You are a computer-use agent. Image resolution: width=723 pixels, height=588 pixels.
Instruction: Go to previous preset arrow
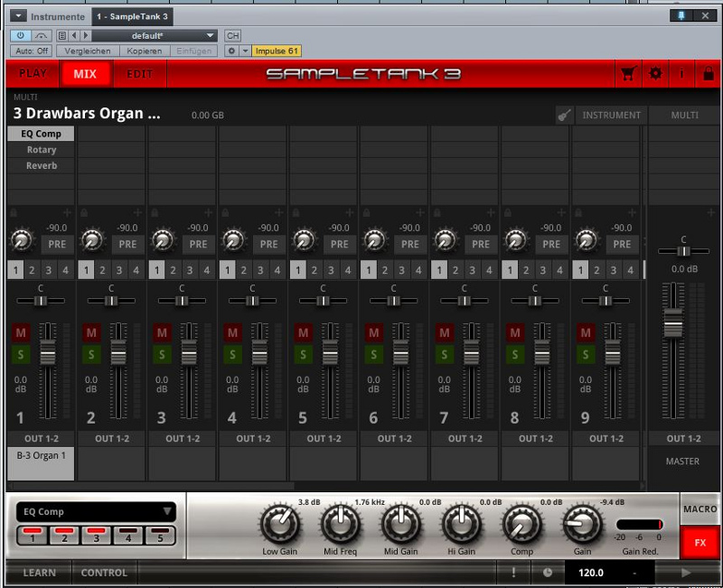click(x=74, y=35)
